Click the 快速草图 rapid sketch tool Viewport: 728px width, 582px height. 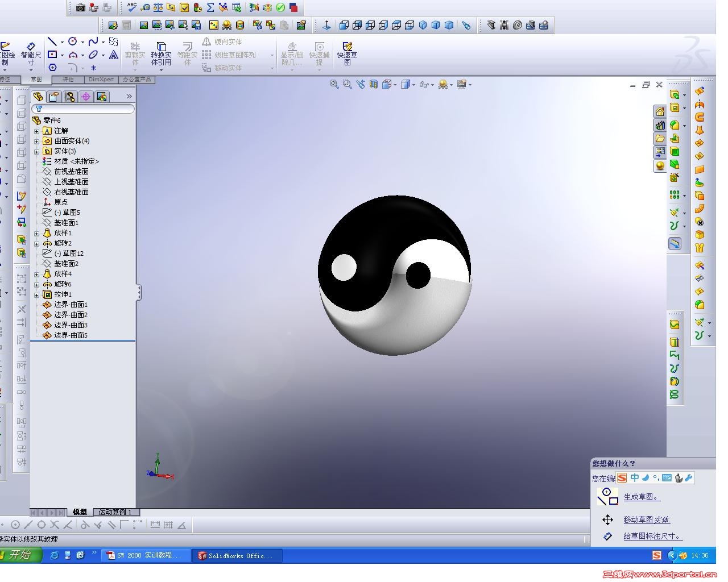pyautogui.click(x=347, y=53)
